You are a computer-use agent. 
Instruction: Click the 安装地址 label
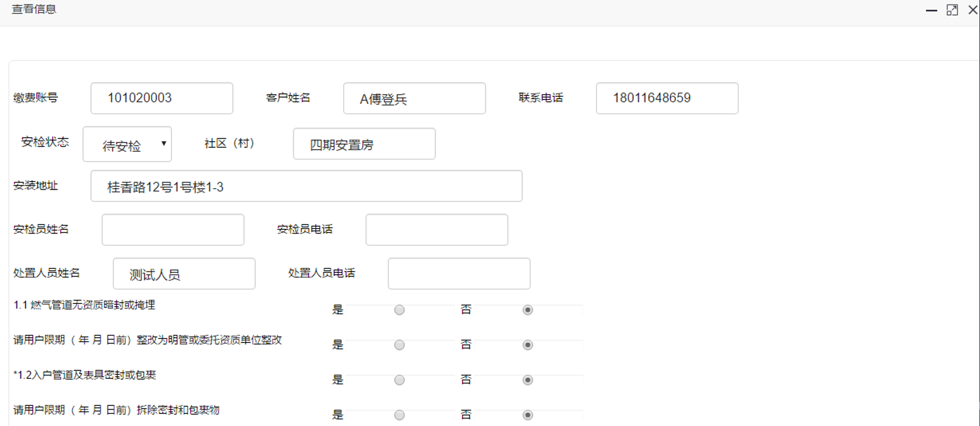[36, 186]
